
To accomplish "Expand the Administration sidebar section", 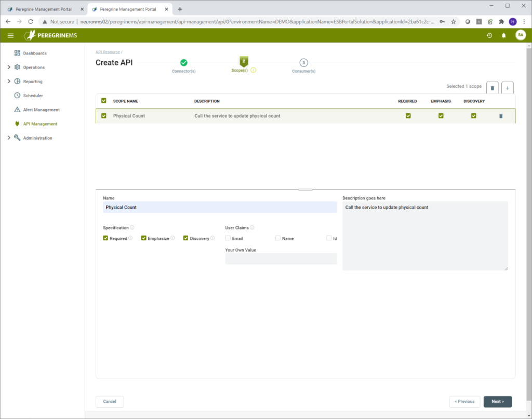I will coord(9,138).
